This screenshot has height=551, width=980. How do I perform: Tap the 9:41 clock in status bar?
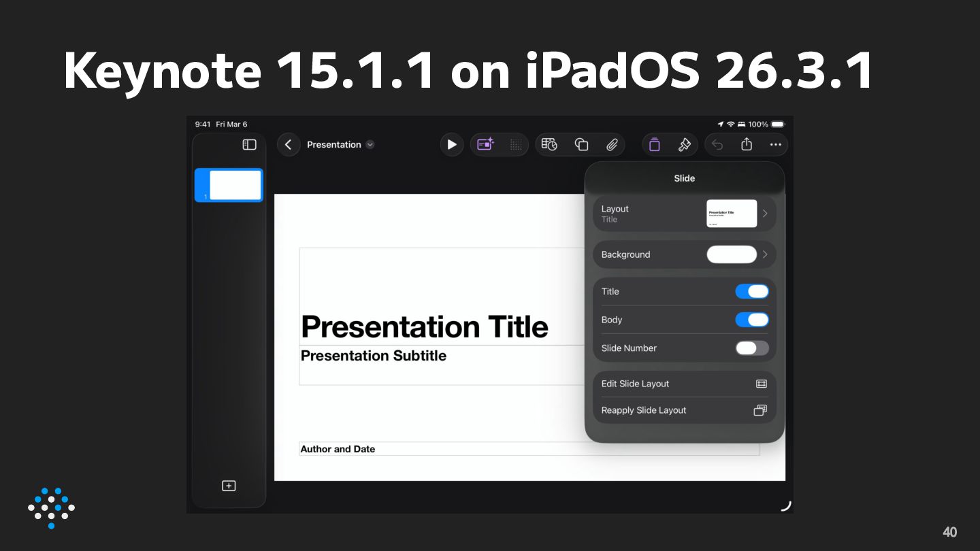pos(202,124)
